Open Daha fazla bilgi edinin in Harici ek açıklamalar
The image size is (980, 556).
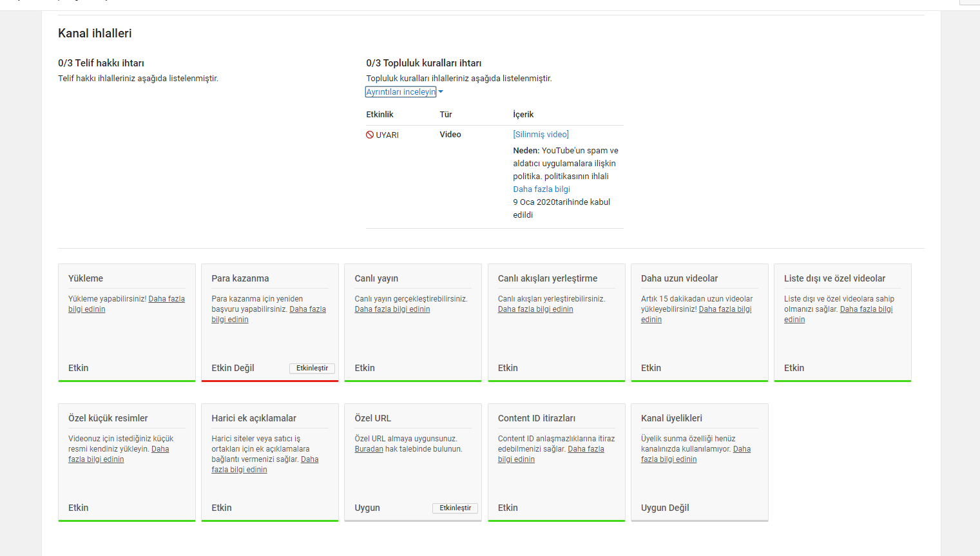click(x=265, y=465)
